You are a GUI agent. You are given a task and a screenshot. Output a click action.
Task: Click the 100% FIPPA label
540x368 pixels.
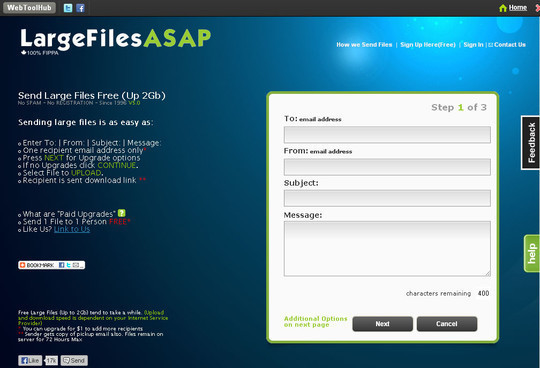(40, 53)
